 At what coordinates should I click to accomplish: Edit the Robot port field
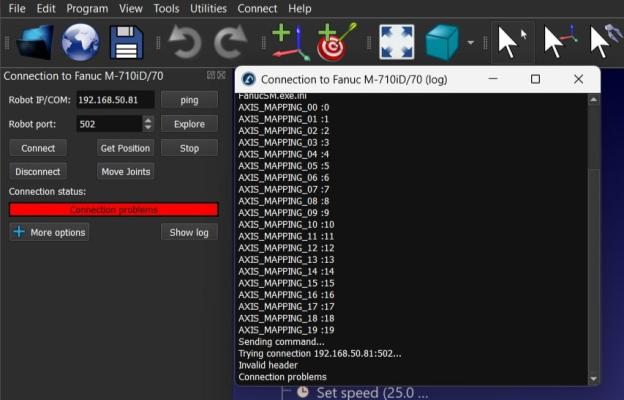coord(109,124)
